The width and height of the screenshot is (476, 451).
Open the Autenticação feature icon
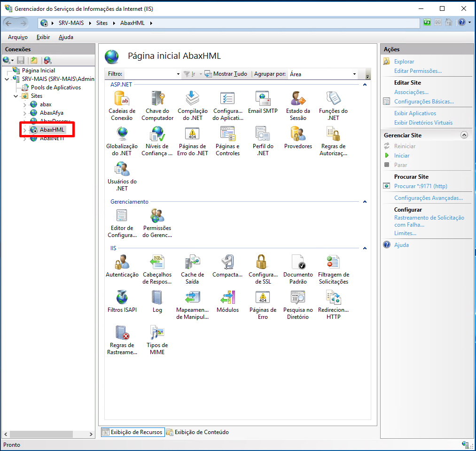(x=122, y=262)
